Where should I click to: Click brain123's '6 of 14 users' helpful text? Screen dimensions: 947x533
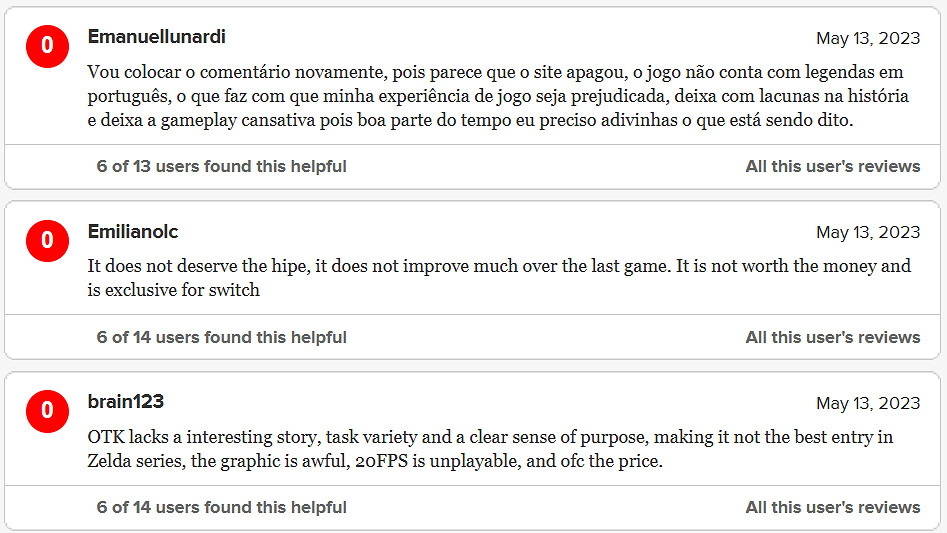(x=221, y=507)
